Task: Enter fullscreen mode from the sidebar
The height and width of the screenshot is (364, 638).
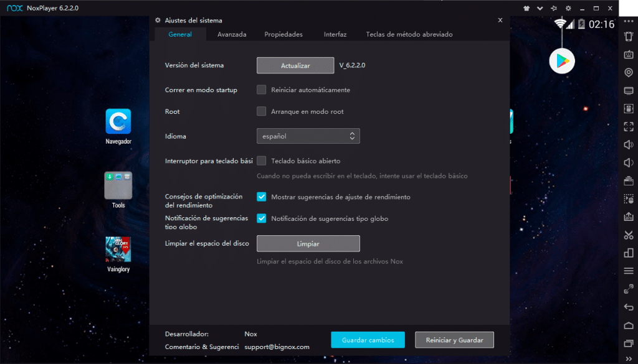Action: [628, 127]
